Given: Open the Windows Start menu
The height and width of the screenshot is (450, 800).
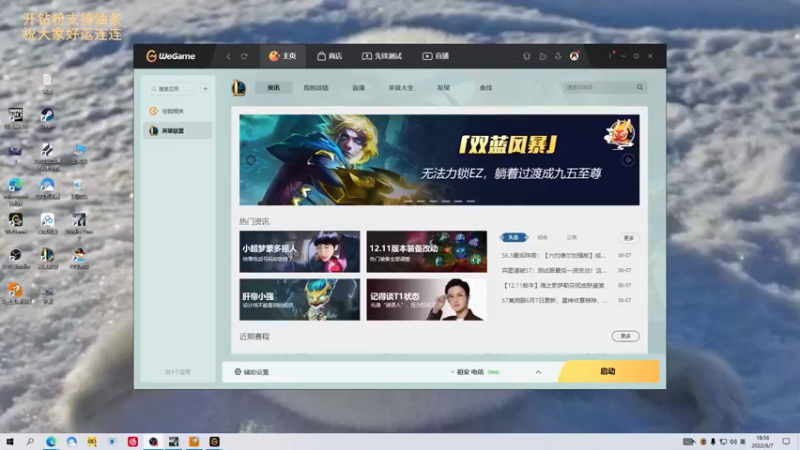Looking at the screenshot, I should (10, 441).
